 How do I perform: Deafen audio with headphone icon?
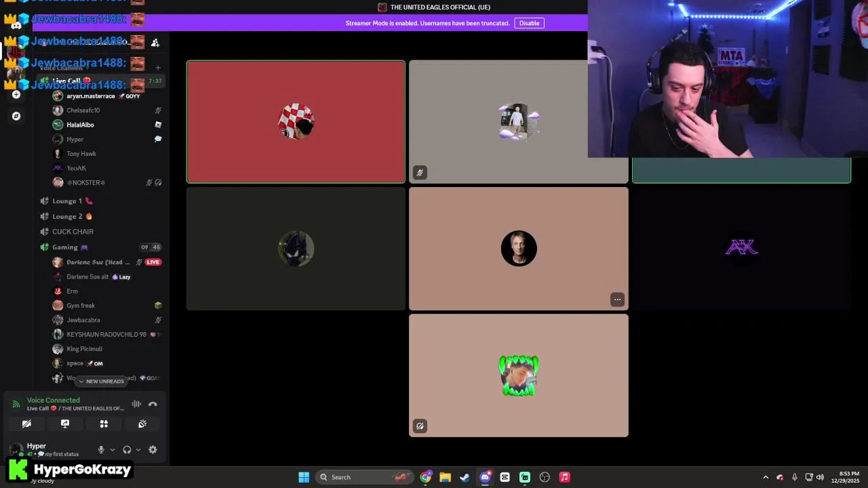(x=127, y=449)
